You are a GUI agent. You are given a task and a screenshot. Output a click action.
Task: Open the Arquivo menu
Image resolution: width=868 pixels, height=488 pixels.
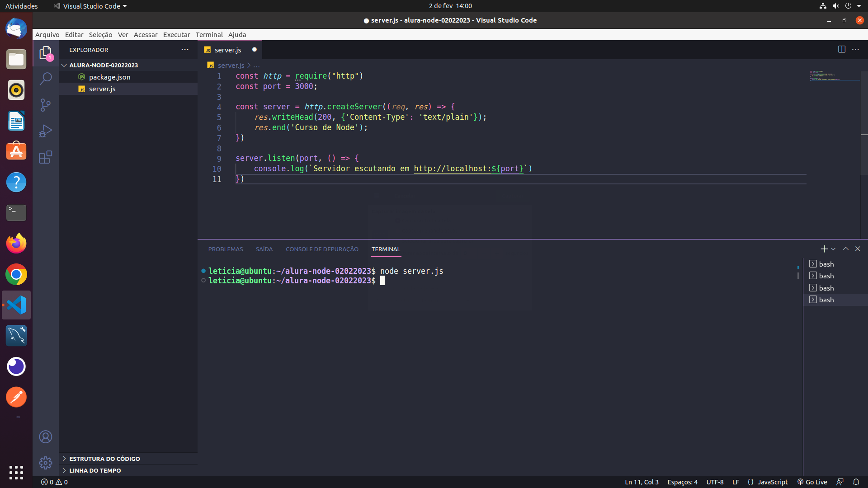[47, 35]
